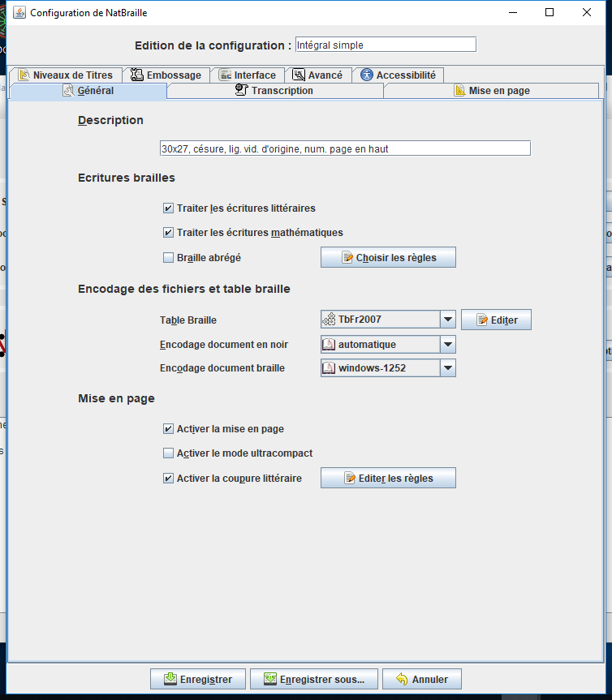Switch to the Transcription tab
The image size is (612, 700).
[x=274, y=91]
